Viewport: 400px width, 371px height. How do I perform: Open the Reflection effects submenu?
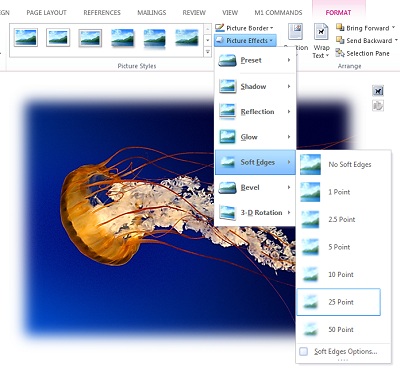tap(255, 112)
